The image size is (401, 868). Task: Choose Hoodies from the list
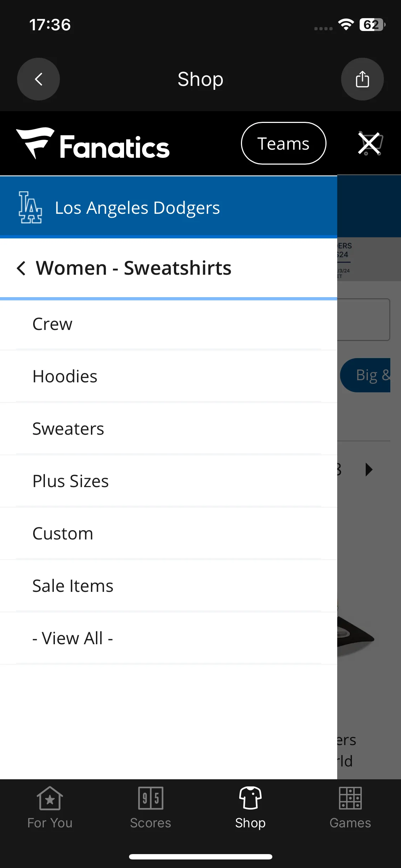pyautogui.click(x=169, y=376)
